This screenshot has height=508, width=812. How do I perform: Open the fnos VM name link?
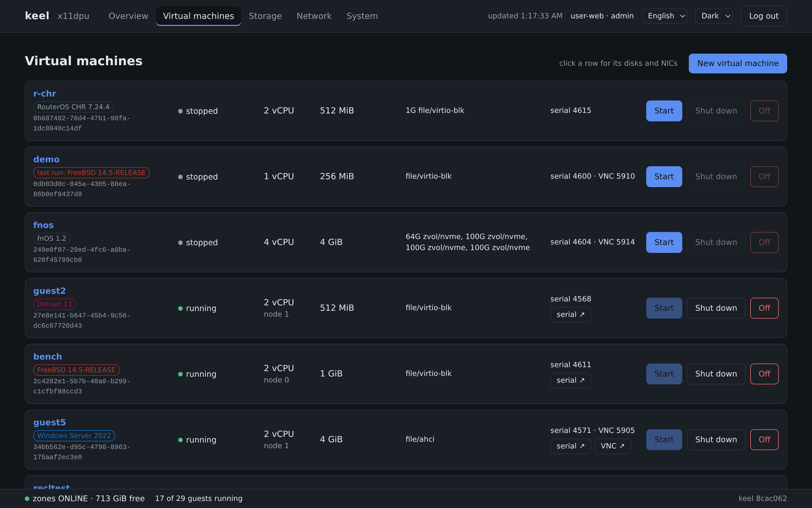pyautogui.click(x=43, y=225)
